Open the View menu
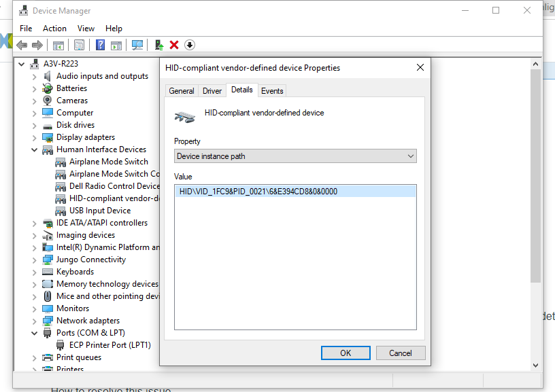555x392 pixels. click(x=86, y=29)
